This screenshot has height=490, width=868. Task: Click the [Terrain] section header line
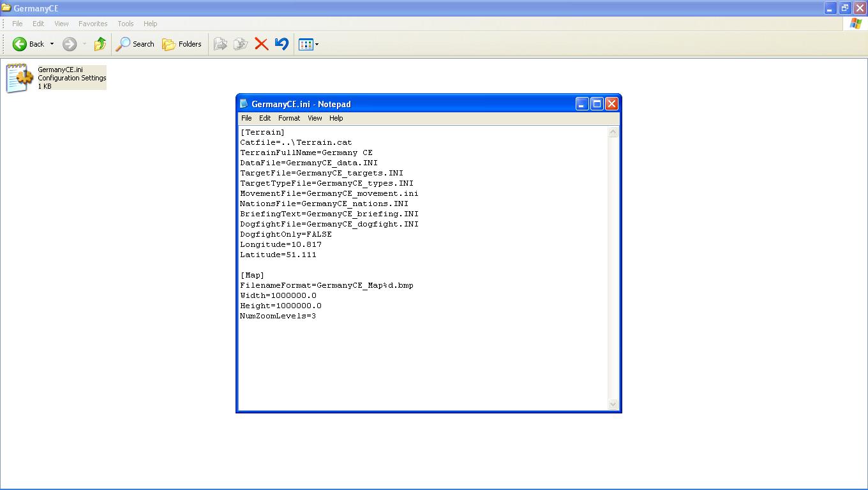(x=262, y=132)
